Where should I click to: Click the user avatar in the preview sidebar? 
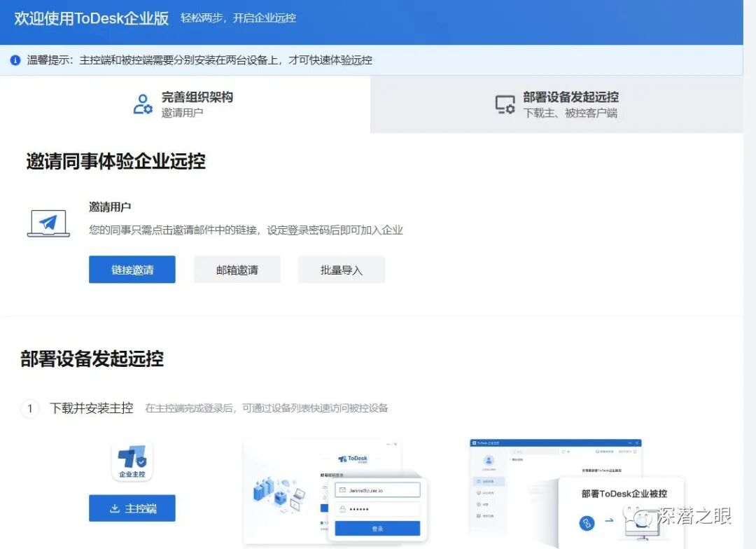[490, 459]
